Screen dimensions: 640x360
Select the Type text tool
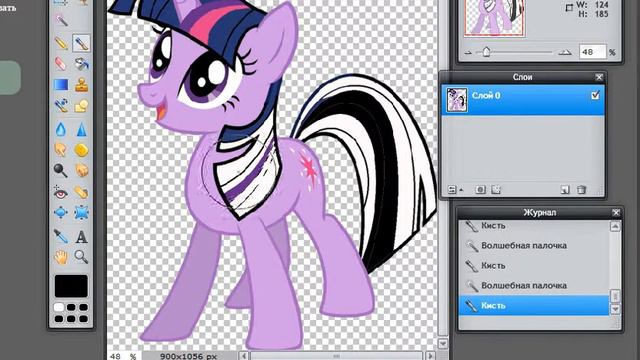pos(81,236)
